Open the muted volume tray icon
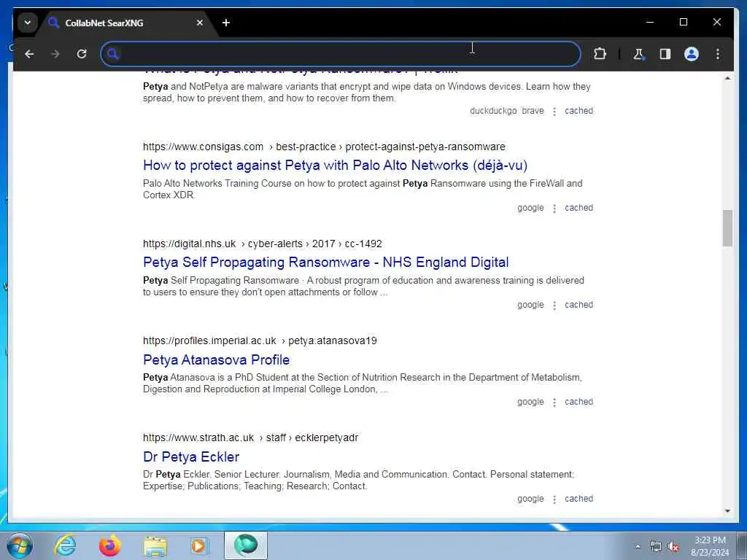 tap(673, 547)
